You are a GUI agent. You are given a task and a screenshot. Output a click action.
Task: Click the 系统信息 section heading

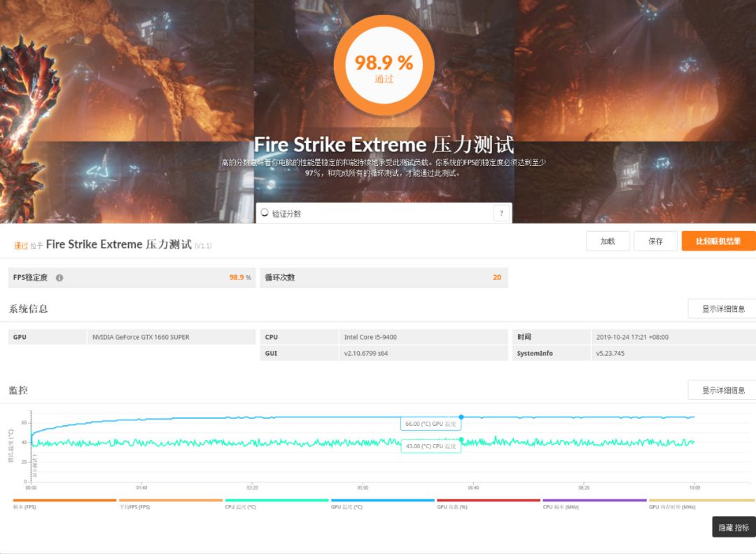pyautogui.click(x=29, y=309)
